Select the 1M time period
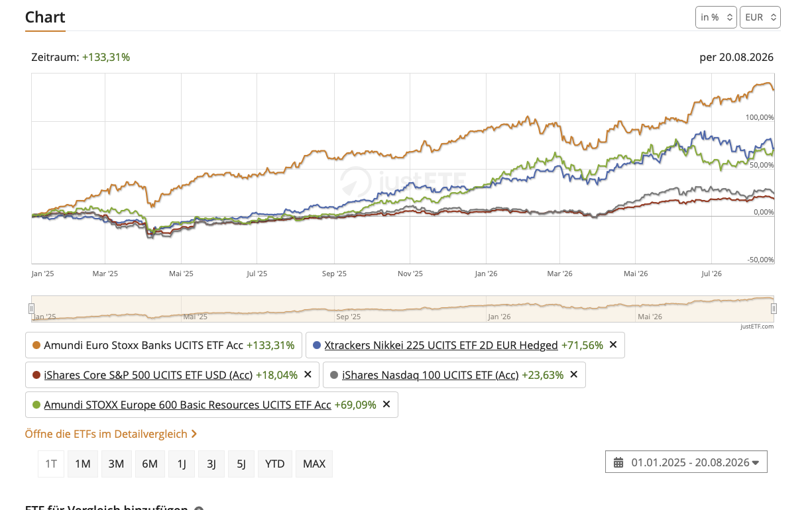This screenshot has height=510, width=812. point(83,464)
